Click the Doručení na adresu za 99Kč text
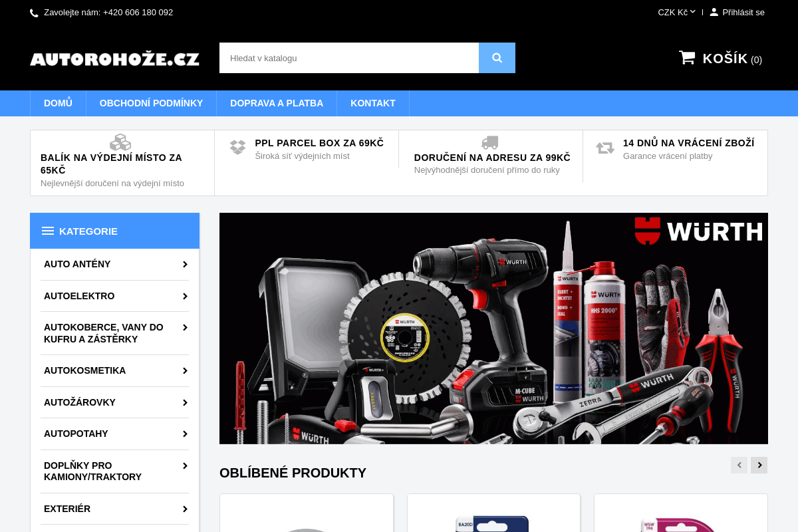Viewport: 798px width, 532px height. point(492,158)
